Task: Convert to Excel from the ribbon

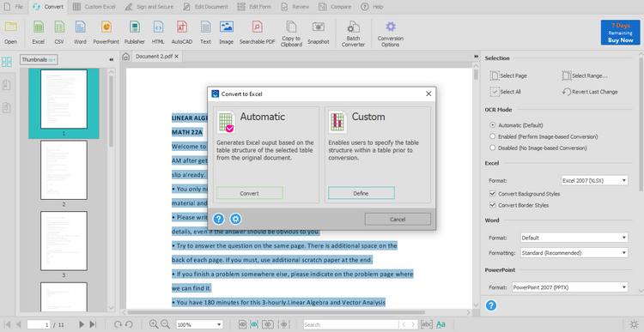Action: (38, 27)
